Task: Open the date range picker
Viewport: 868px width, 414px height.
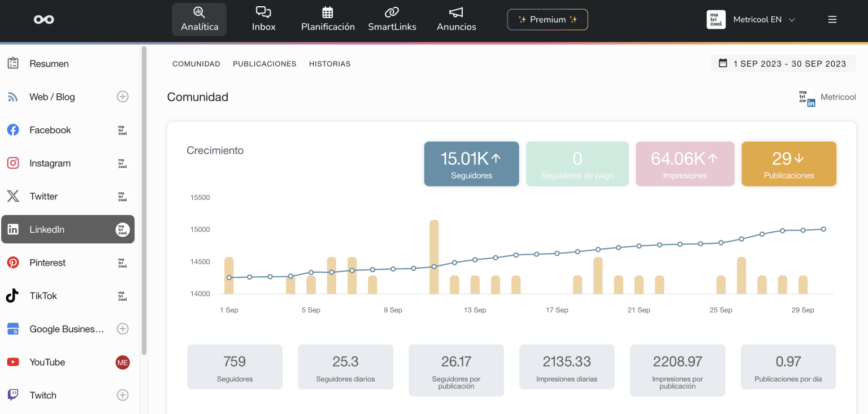Action: click(783, 64)
